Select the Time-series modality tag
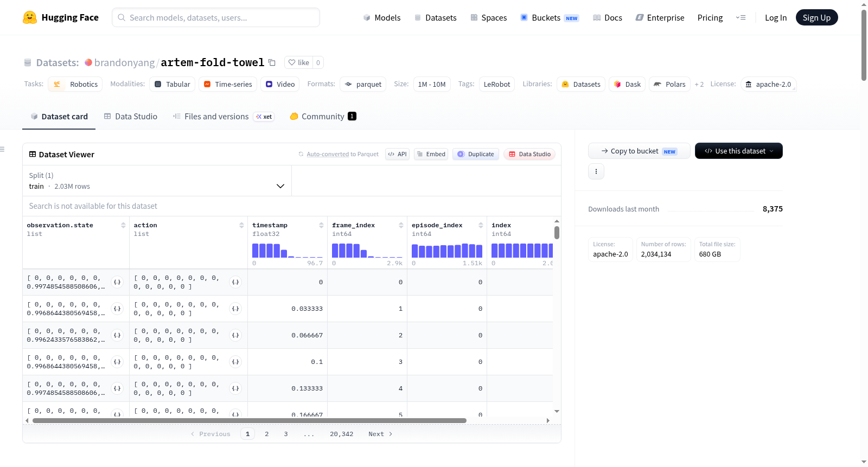 click(228, 84)
